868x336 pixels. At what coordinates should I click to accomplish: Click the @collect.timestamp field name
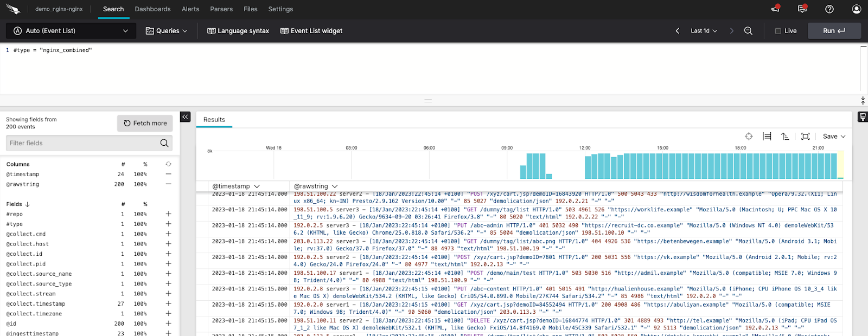36,303
